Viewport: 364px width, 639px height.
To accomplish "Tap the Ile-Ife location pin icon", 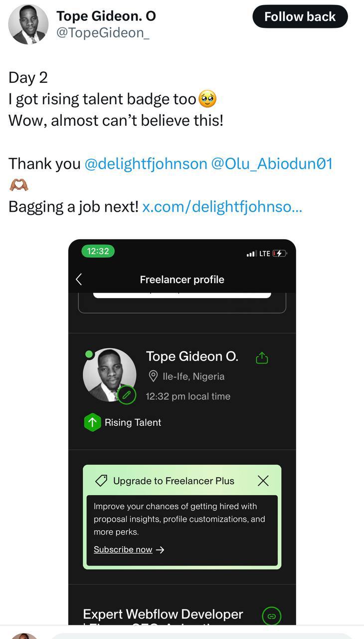I will coord(154,376).
